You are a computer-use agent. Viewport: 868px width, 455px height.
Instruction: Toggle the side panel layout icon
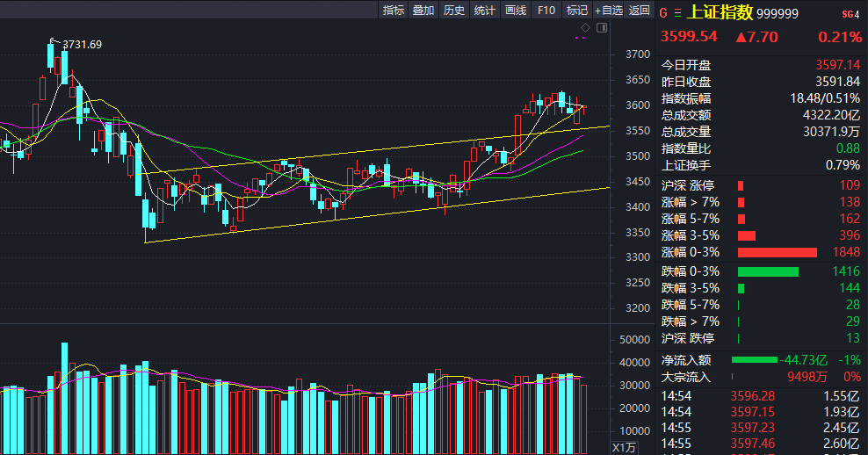(x=602, y=28)
